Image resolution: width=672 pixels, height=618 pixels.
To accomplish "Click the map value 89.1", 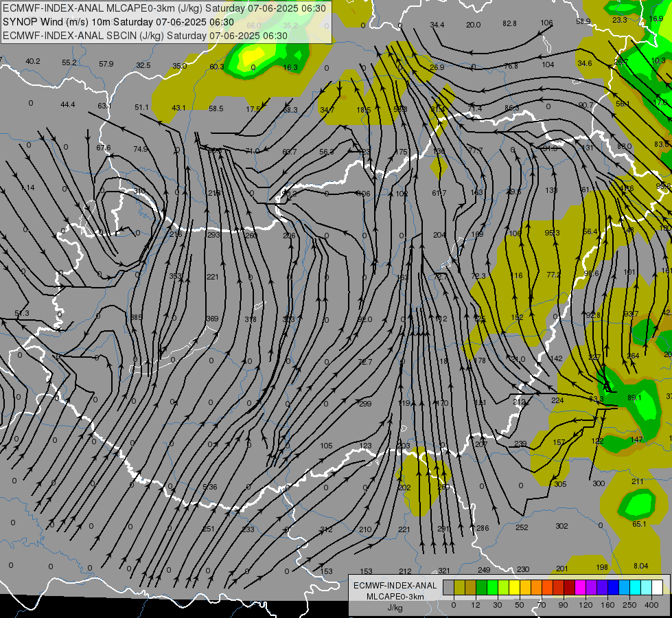I will 634,398.
